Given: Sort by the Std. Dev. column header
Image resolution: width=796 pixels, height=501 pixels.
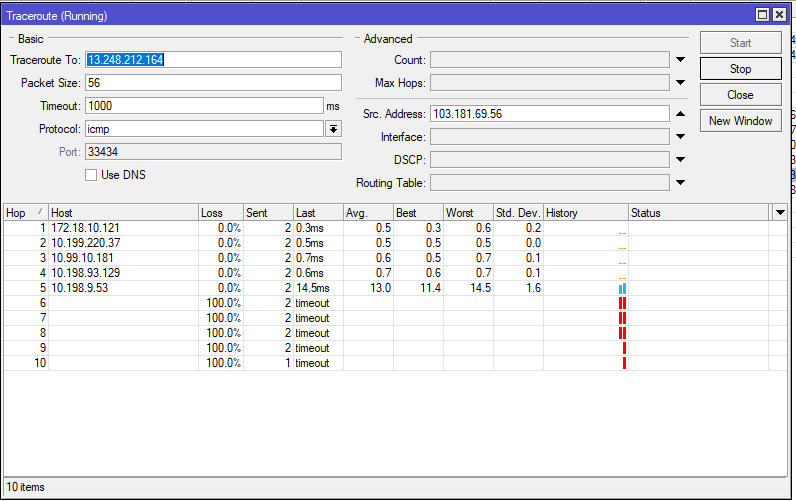Looking at the screenshot, I should 518,213.
